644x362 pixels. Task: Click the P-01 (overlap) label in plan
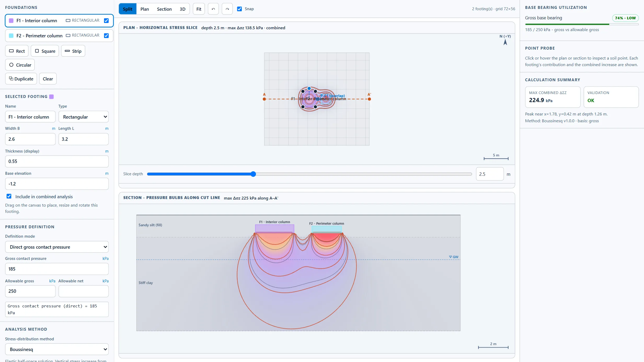point(332,96)
